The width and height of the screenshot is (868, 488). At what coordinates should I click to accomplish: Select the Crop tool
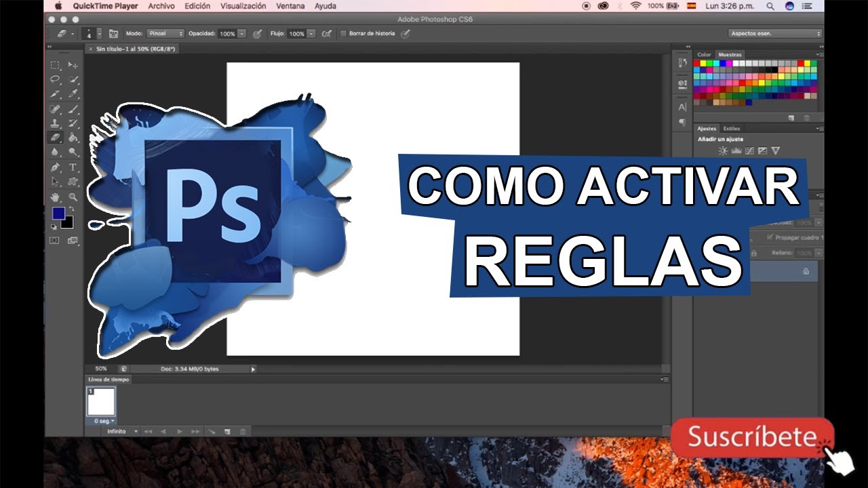coord(55,94)
